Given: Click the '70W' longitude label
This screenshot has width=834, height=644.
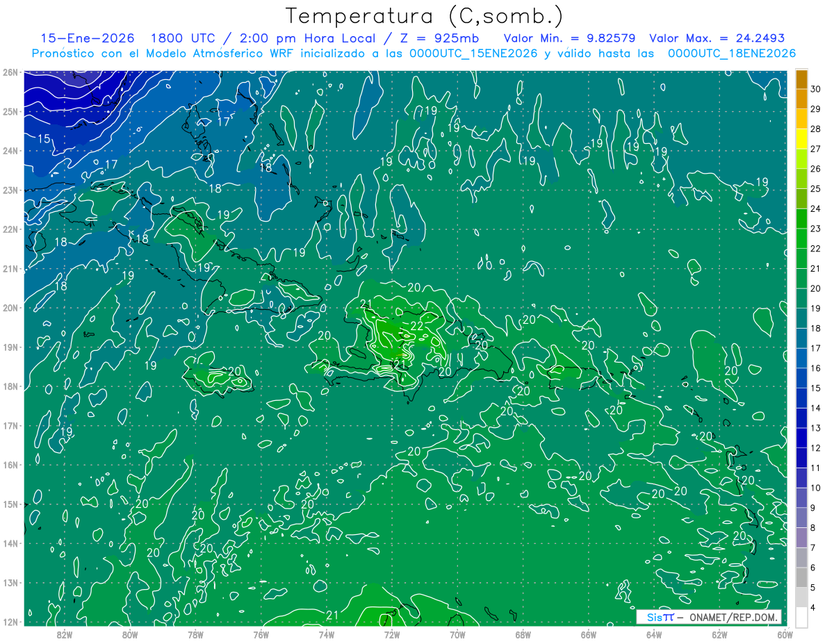Looking at the screenshot, I should [x=457, y=635].
